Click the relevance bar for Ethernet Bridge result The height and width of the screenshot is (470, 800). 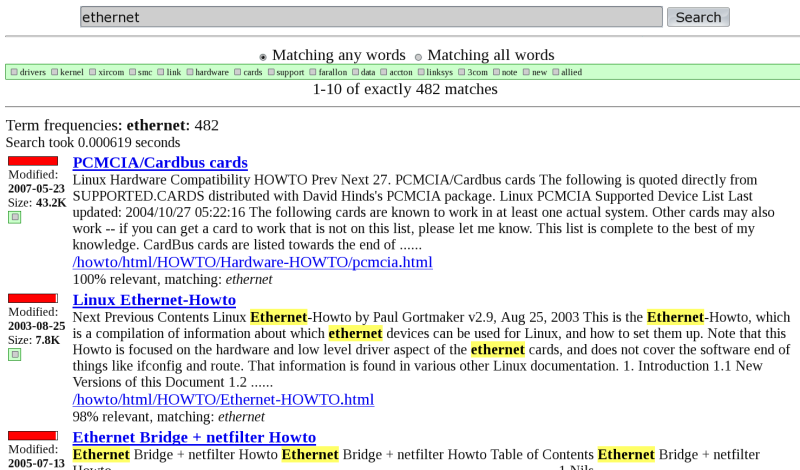tap(33, 435)
